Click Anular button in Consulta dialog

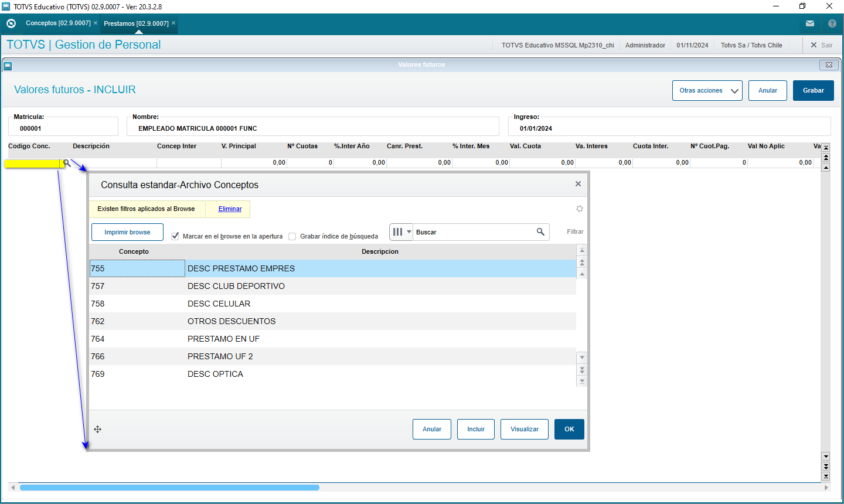coord(432,430)
